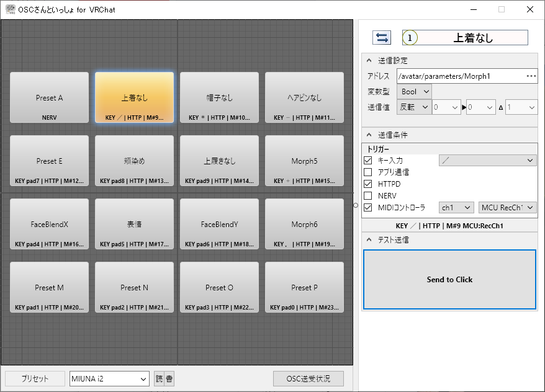Screen dimensions: 545x392
Task: Select the 帽子なし pad
Action: click(219, 97)
